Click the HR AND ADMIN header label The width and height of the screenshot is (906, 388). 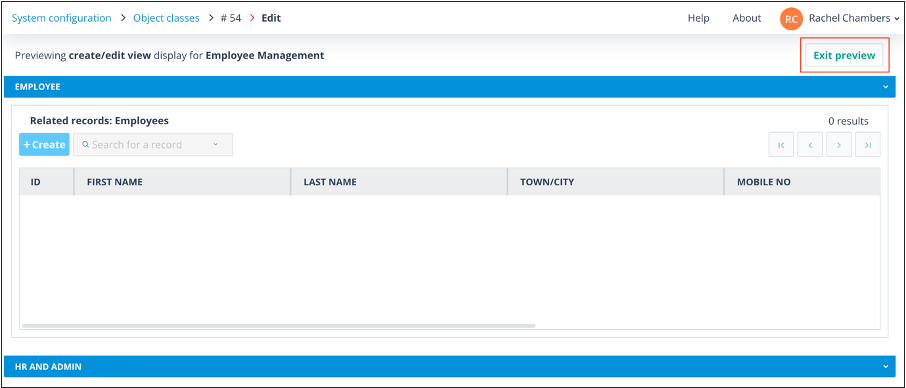click(48, 367)
